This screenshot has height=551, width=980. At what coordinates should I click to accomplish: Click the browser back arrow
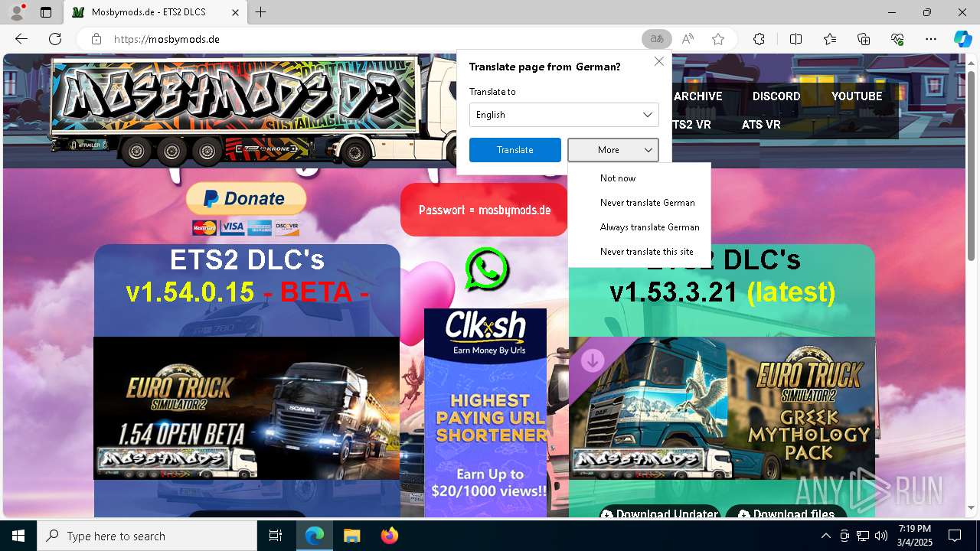[x=21, y=39]
